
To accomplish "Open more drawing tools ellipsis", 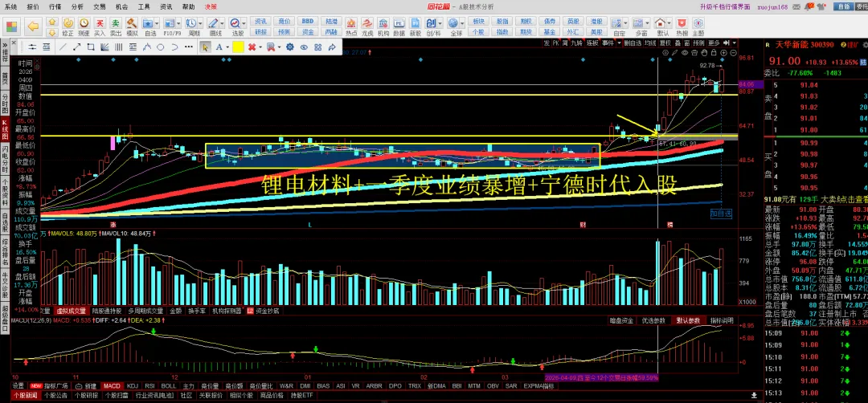I will click(189, 47).
